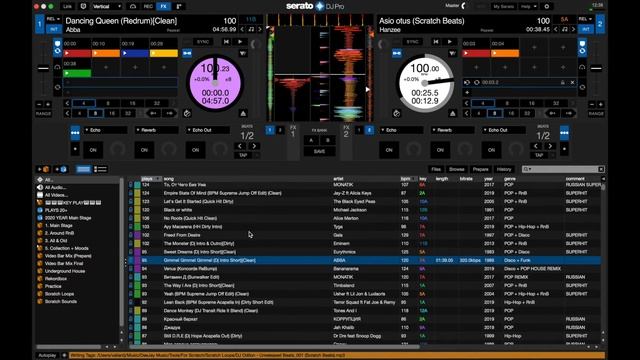Open deck 1 key shift music note
Screen dimensions: 640x360
251,29
